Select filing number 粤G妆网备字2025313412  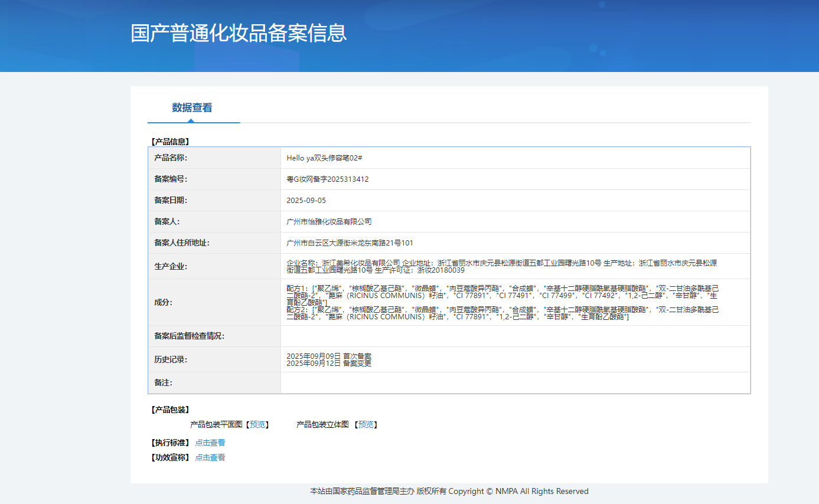(x=328, y=179)
